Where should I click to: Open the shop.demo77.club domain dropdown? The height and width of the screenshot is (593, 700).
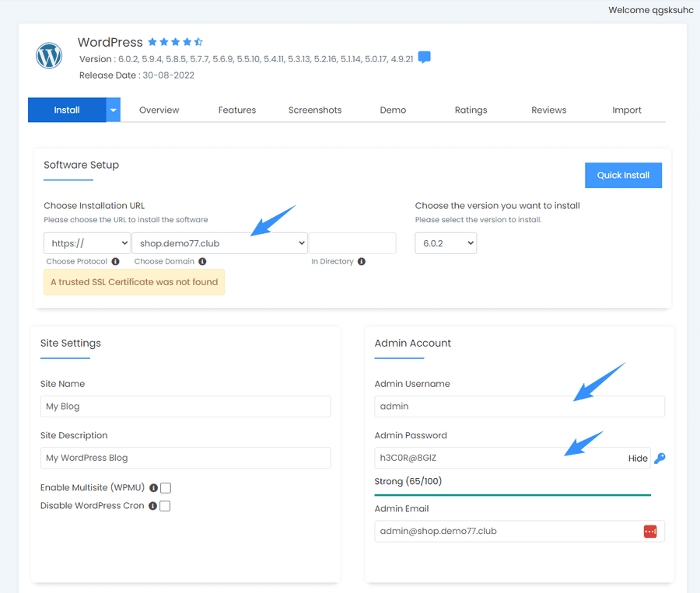tap(219, 243)
